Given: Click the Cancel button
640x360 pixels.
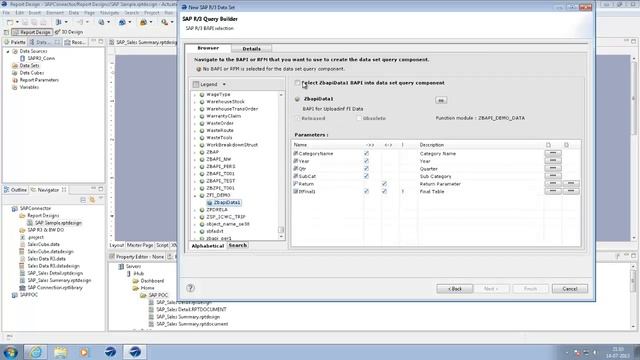Looking at the screenshot, I should tap(570, 289).
